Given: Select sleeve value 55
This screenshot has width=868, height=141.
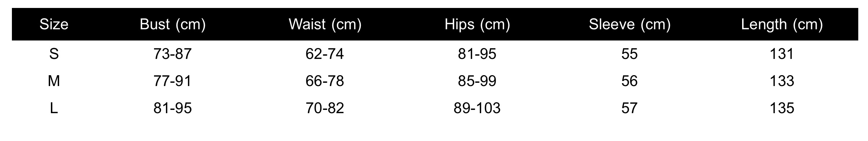Looking at the screenshot, I should (x=630, y=54).
